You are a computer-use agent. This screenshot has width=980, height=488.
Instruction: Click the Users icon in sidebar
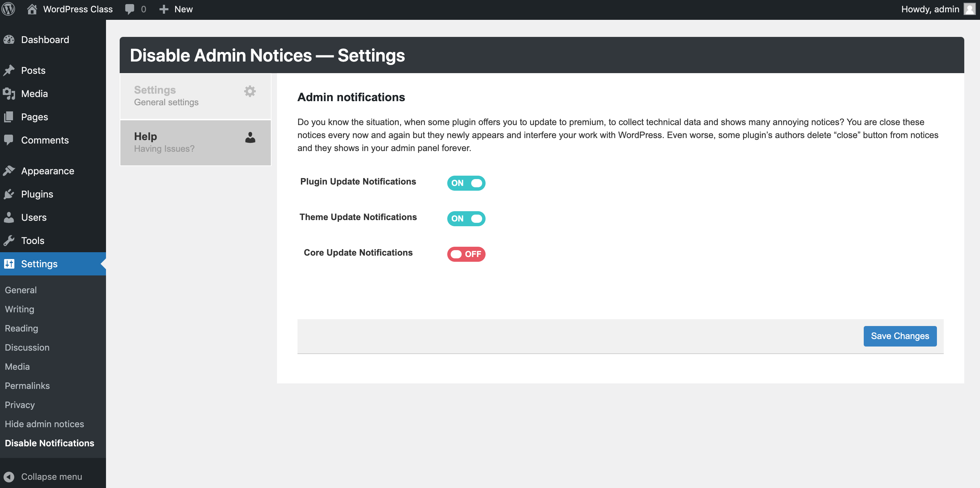coord(9,217)
